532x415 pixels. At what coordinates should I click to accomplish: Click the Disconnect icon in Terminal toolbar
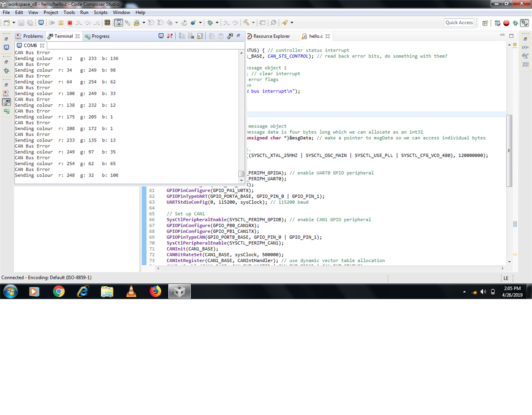170,36
